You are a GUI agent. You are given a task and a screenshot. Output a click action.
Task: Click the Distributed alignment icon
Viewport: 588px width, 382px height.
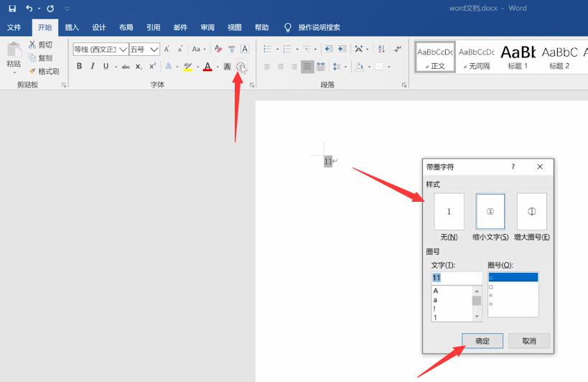coord(321,67)
